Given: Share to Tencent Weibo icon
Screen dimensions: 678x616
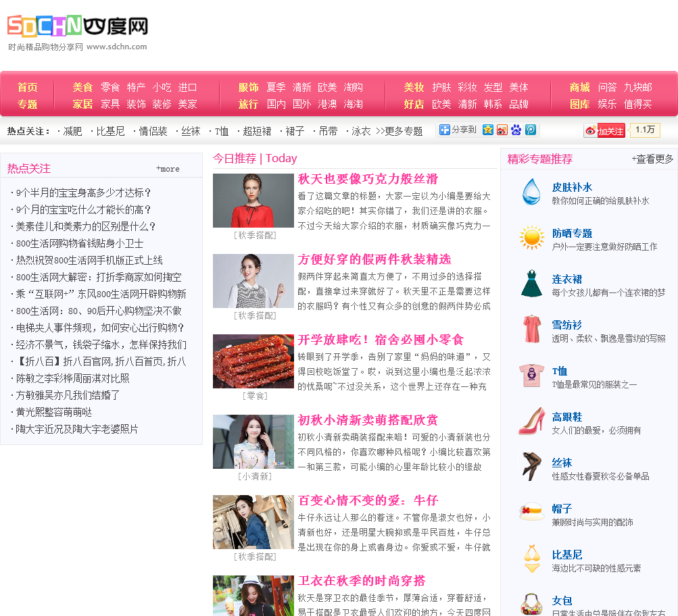Looking at the screenshot, I should 531,130.
